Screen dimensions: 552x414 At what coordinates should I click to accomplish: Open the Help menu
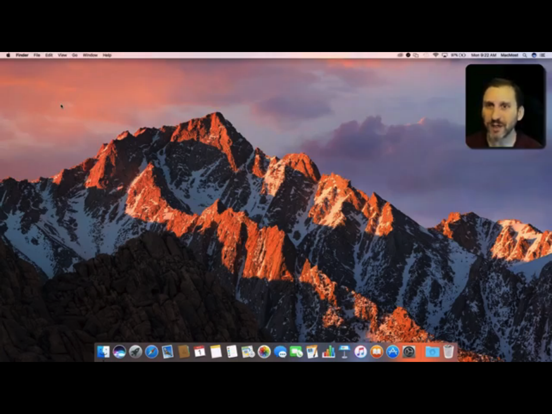[x=107, y=55]
